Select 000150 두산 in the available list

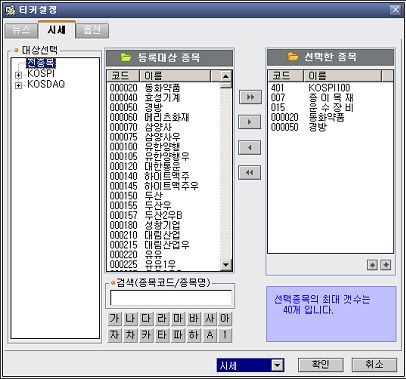[163, 196]
